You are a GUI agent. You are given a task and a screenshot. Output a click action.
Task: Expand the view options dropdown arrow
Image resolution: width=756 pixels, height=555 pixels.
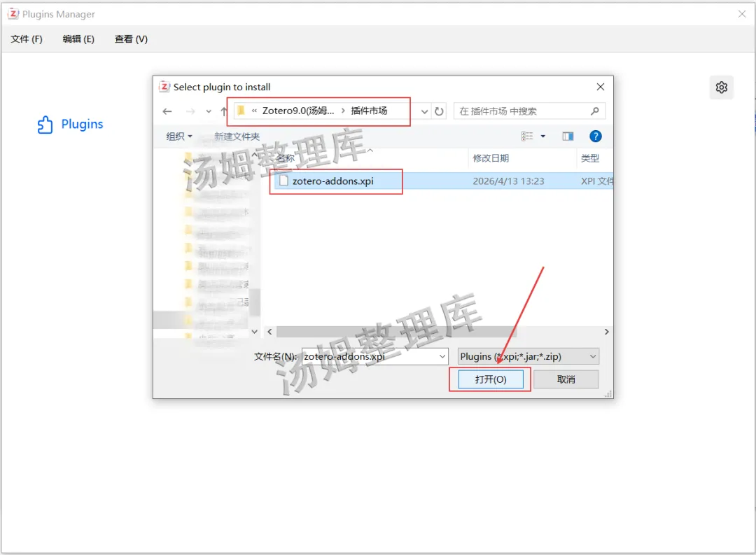(x=543, y=136)
